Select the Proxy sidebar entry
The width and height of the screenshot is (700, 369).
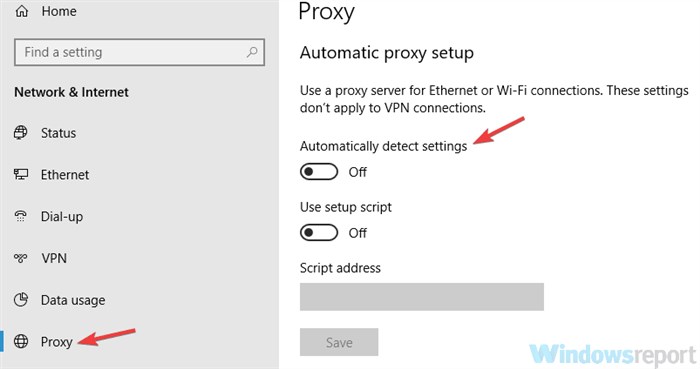(56, 342)
